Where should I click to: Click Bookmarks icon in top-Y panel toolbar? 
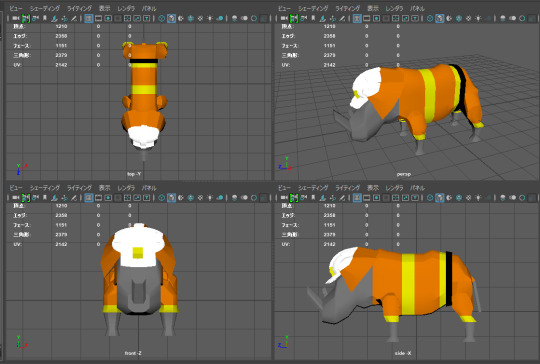pyautogui.click(x=45, y=18)
